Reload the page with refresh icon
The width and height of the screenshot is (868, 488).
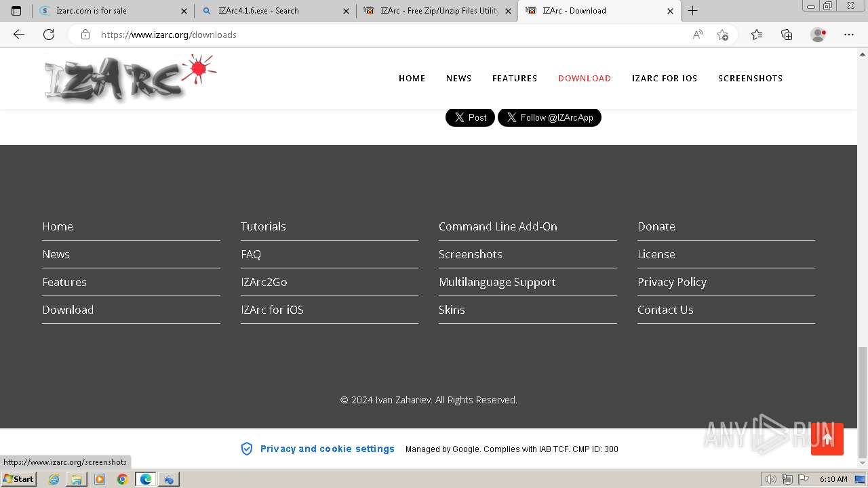49,35
